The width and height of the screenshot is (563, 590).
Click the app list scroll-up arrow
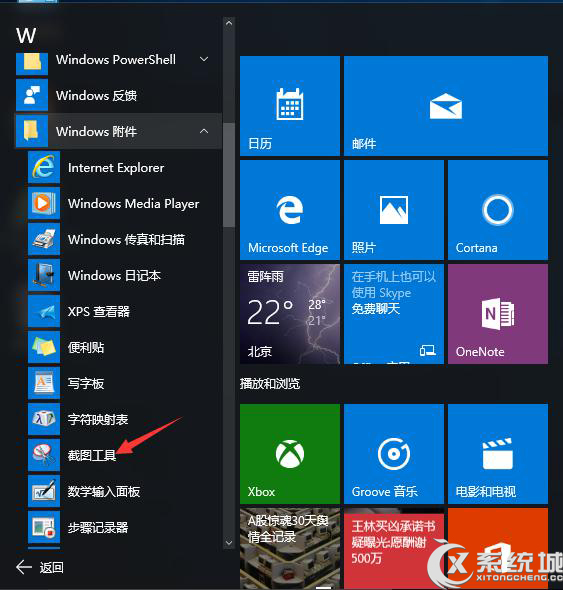pos(229,23)
